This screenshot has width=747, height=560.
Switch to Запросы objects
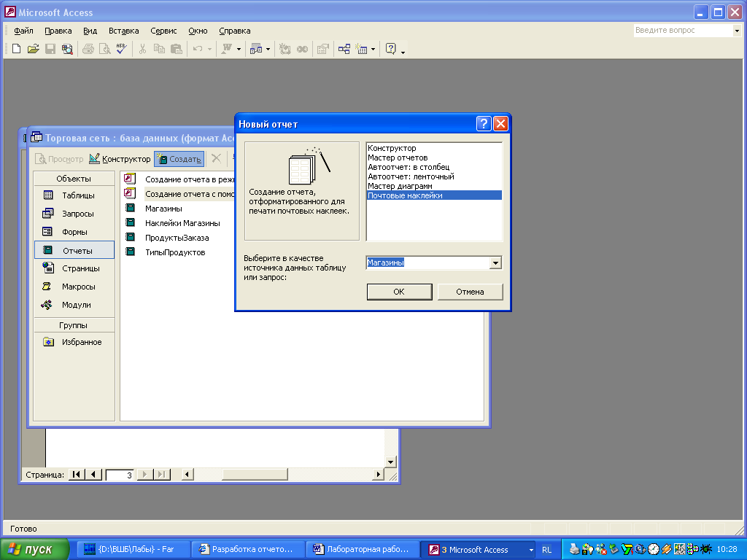click(x=74, y=214)
